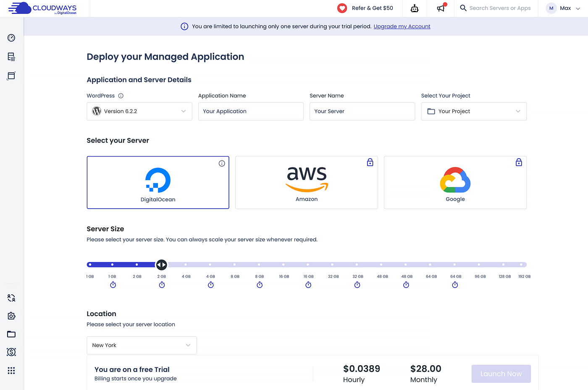Click the Location heading
588x390 pixels.
(x=101, y=314)
